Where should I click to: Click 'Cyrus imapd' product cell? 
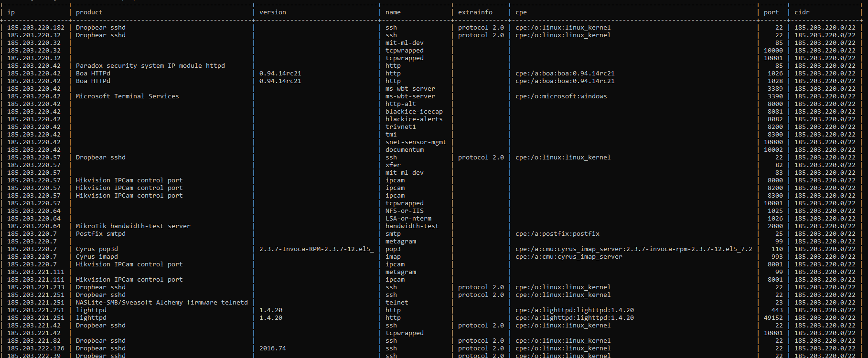point(97,257)
